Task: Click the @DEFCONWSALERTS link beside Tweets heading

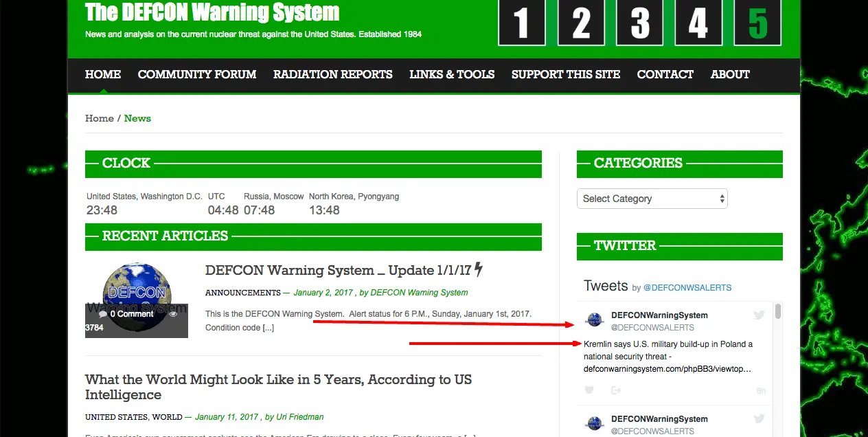Action: click(x=687, y=288)
